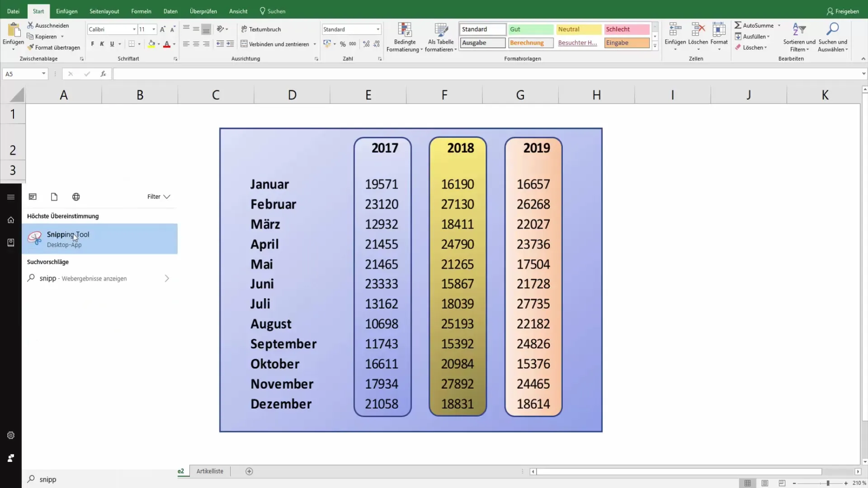Apply the Schlecht cell style
The width and height of the screenshot is (868, 488).
627,29
